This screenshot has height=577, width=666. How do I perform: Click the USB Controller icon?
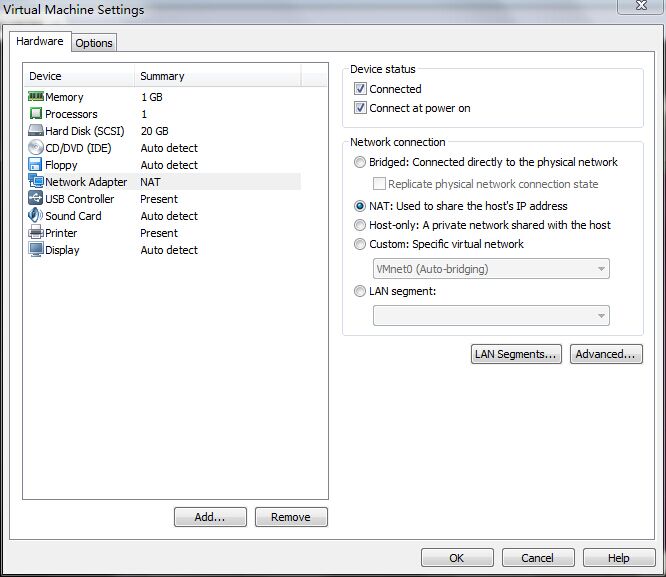35,198
